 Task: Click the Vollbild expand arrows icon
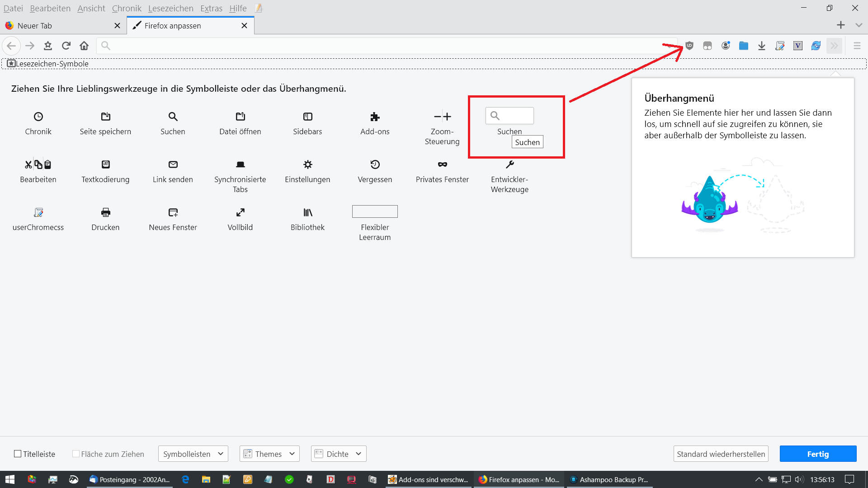[x=240, y=212]
